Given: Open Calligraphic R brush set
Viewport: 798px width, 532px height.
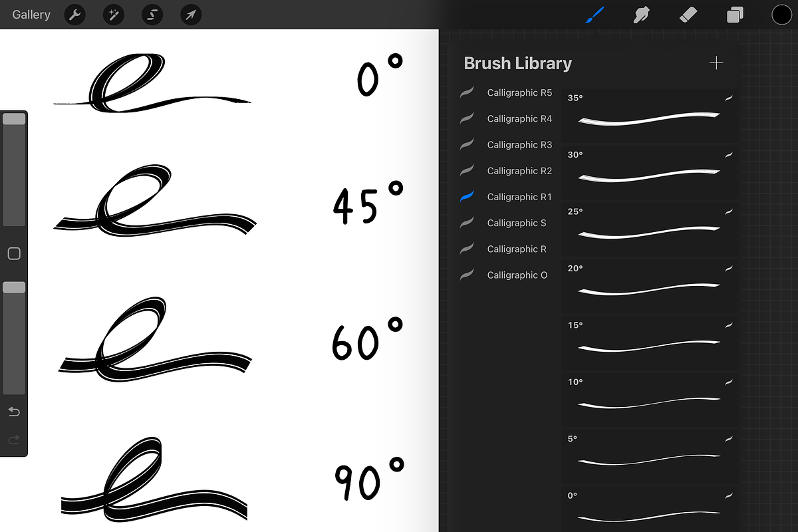Looking at the screenshot, I should point(506,249).
